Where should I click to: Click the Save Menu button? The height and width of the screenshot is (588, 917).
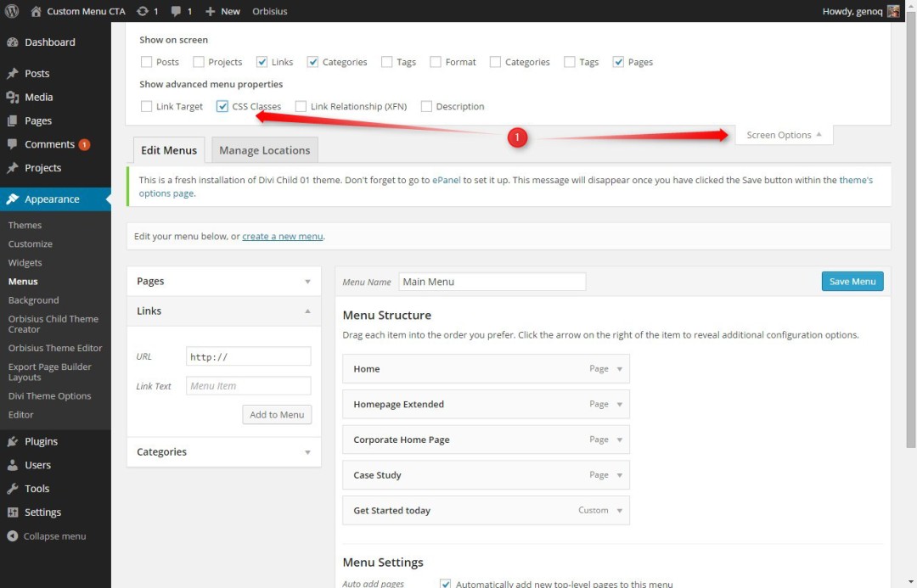click(x=852, y=281)
